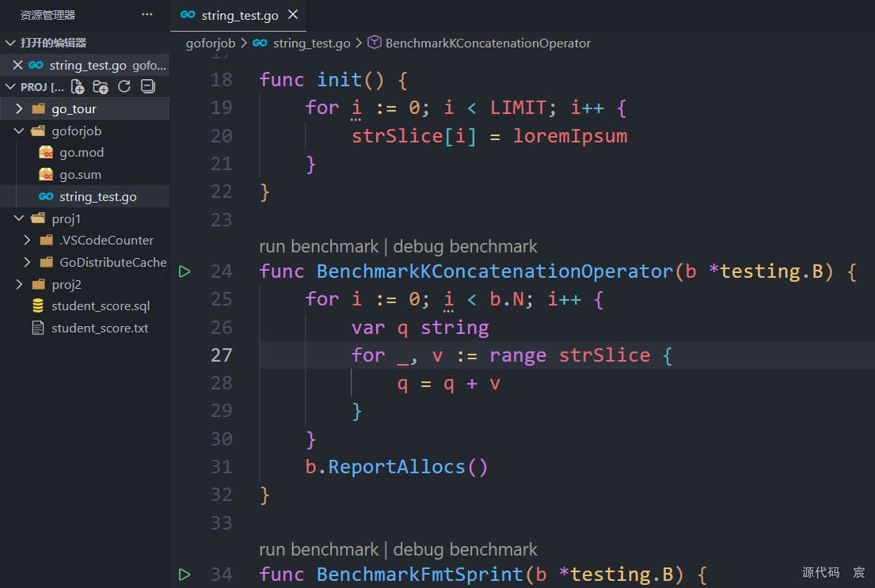
Task: Click line number 27 in the gutter
Action: (x=222, y=355)
